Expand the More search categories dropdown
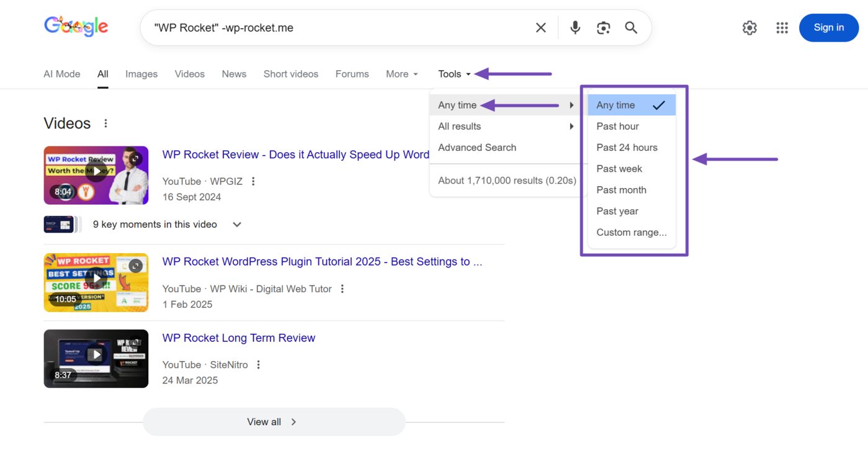This screenshot has height=453, width=868. pos(401,74)
